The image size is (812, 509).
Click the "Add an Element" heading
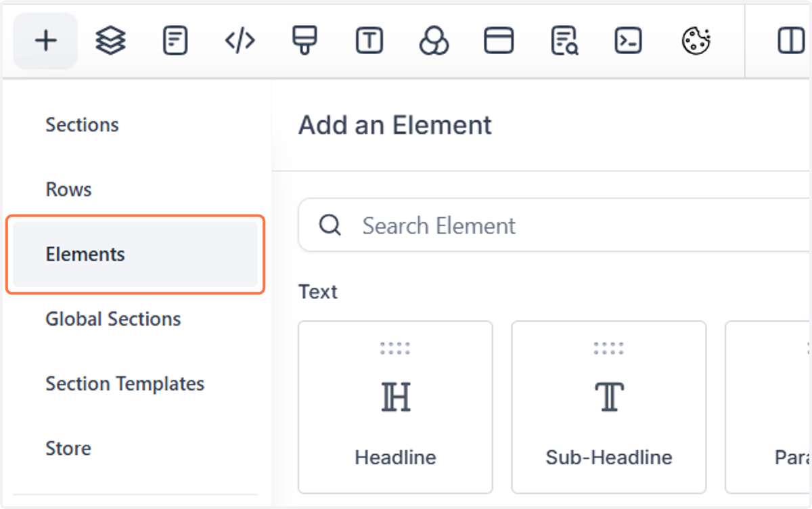(395, 125)
